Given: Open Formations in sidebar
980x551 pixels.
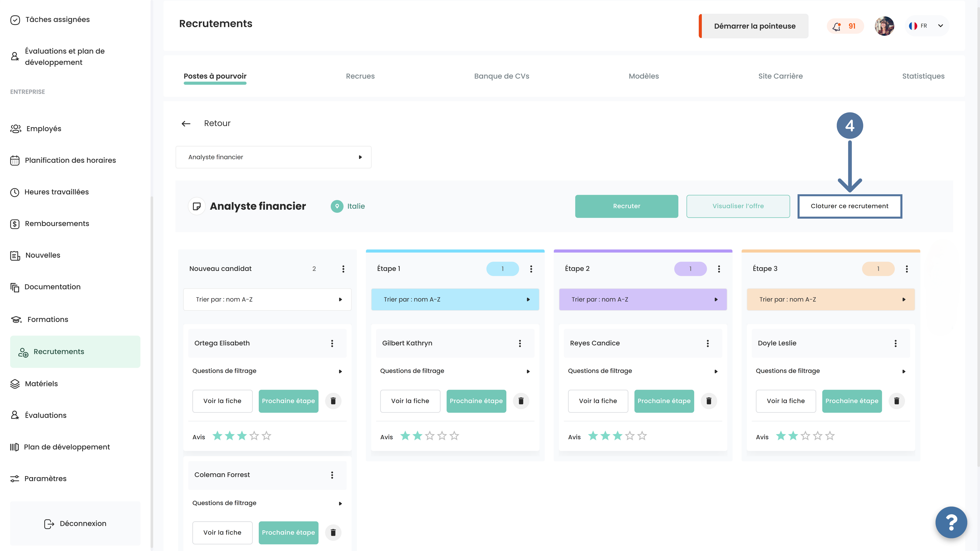Looking at the screenshot, I should tap(40, 319).
